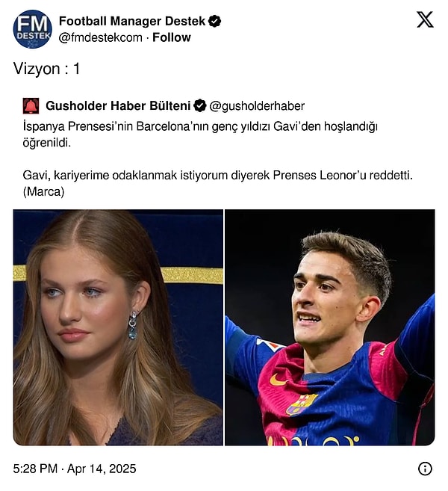Open left photo of woman with earring

tap(118, 327)
